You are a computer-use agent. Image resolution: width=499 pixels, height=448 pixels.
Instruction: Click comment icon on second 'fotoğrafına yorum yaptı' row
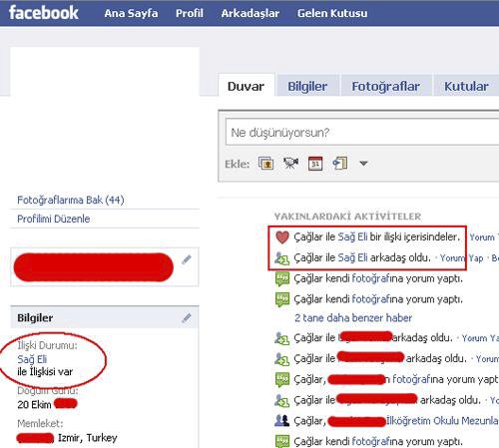click(282, 299)
